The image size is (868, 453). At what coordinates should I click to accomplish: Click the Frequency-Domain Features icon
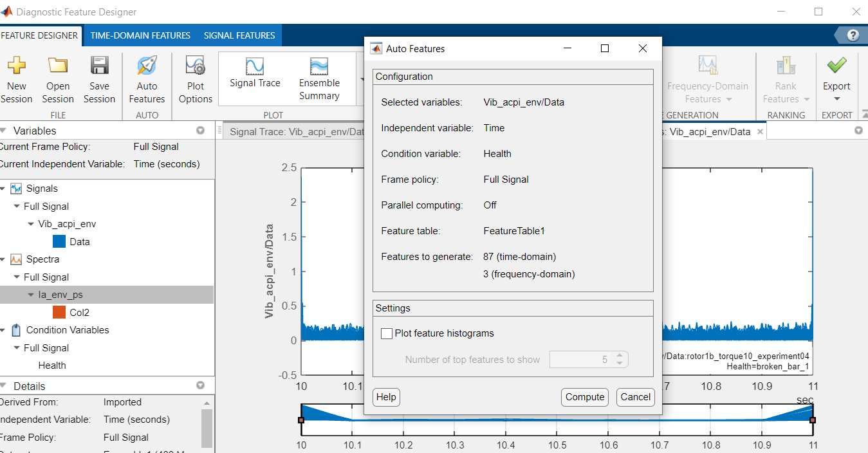click(x=708, y=66)
